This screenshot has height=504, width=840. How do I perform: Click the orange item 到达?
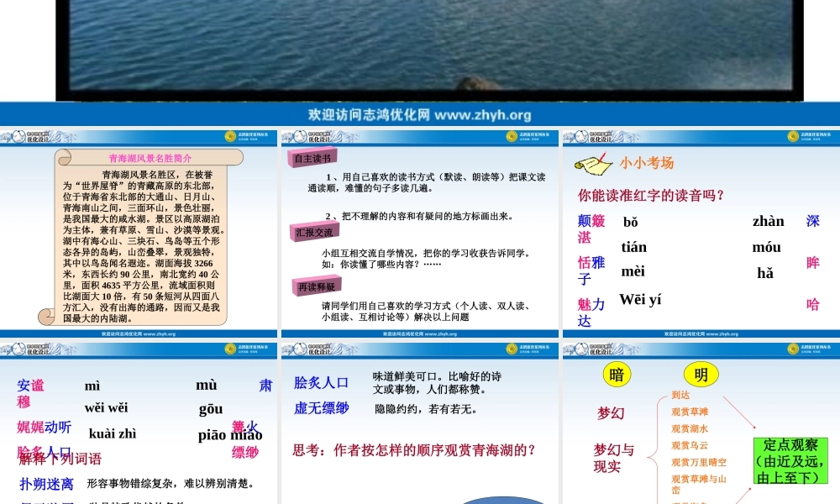tap(680, 395)
